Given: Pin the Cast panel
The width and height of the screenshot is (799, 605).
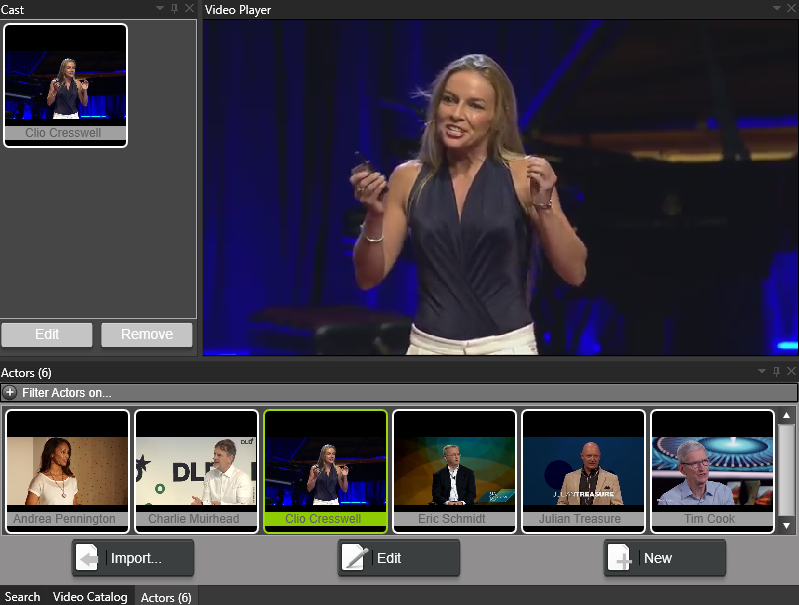Looking at the screenshot, I should pos(175,9).
